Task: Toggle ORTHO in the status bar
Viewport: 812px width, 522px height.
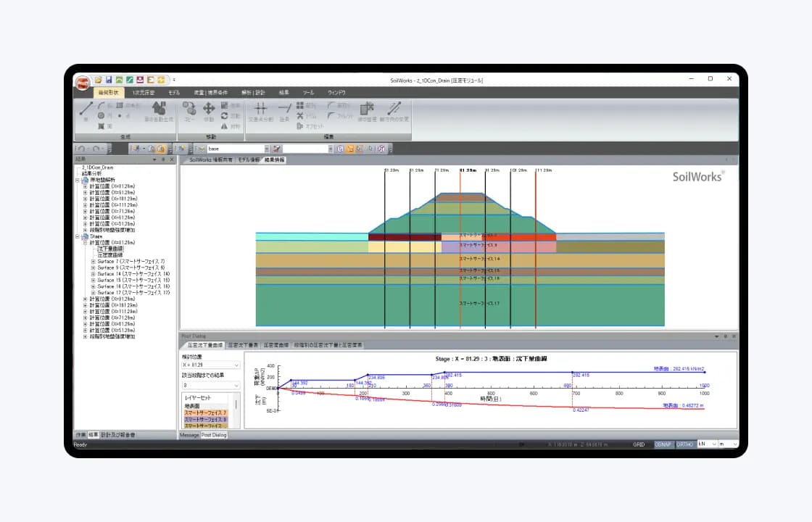Action: tap(684, 444)
